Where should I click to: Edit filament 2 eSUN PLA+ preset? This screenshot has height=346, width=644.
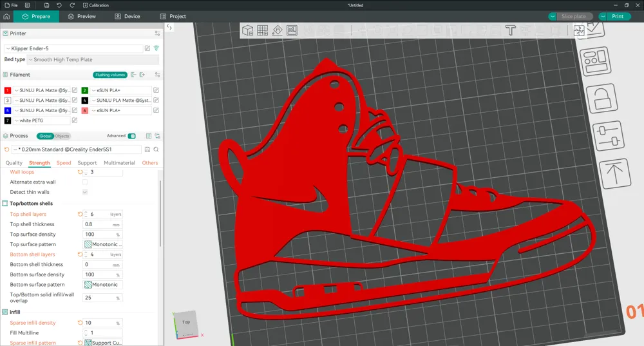(x=156, y=90)
